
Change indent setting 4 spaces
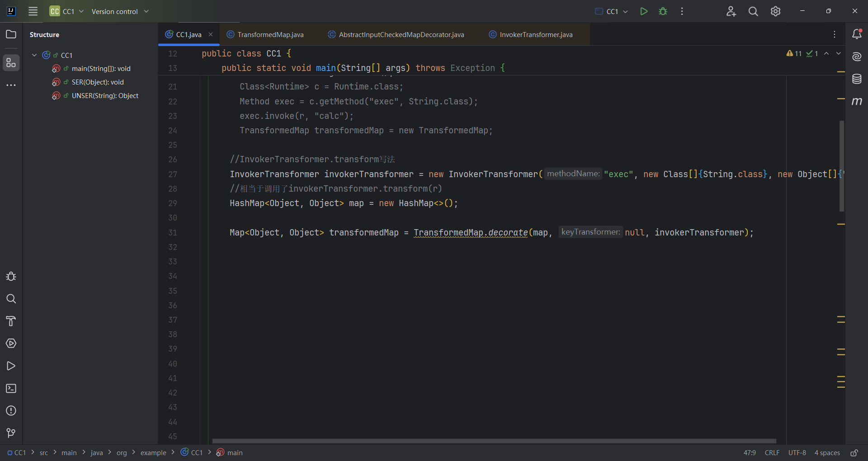827,453
